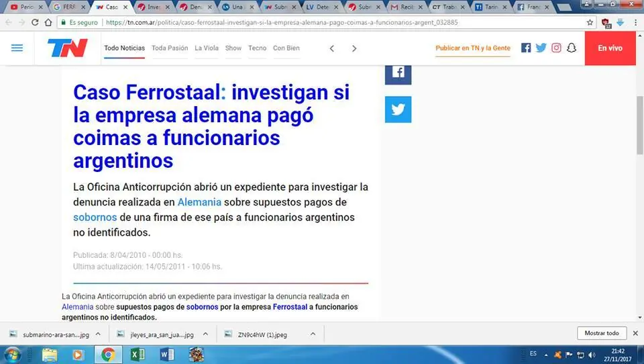
Task: Click Publicar en TN y la Gente
Action: (x=473, y=48)
